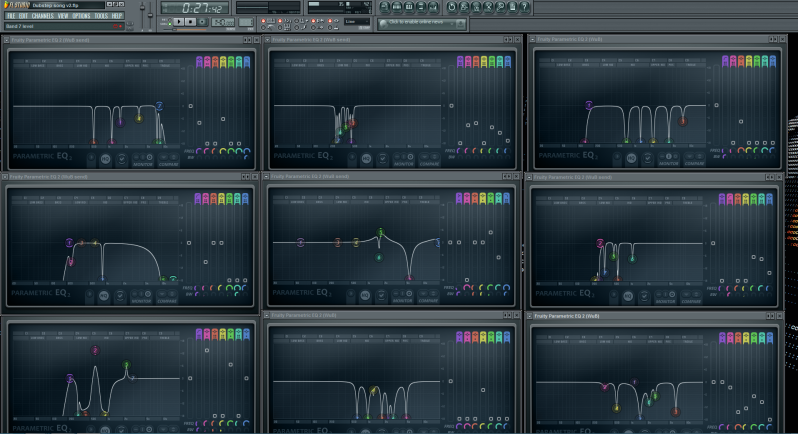The width and height of the screenshot is (798, 434).
Task: Click the project info document toolbar icon
Action: point(513,7)
